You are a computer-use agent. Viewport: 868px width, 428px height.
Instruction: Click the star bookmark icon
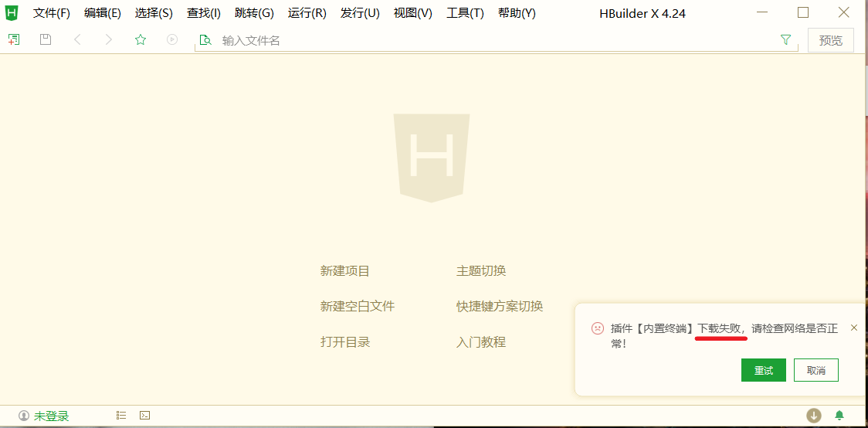point(141,39)
